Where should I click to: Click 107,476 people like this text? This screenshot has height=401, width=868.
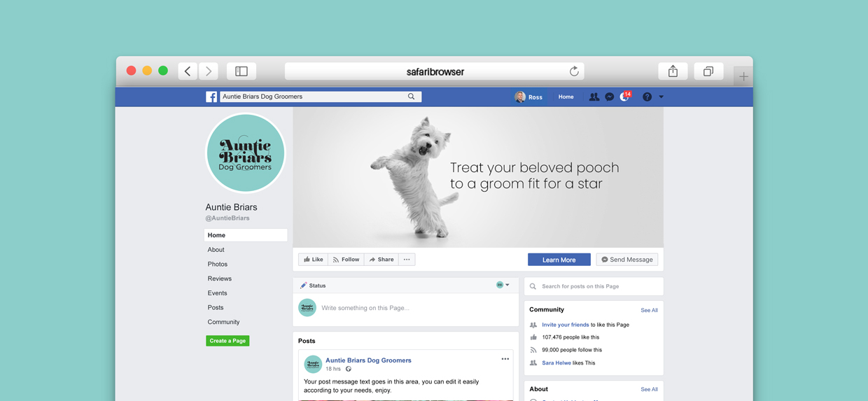(570, 337)
